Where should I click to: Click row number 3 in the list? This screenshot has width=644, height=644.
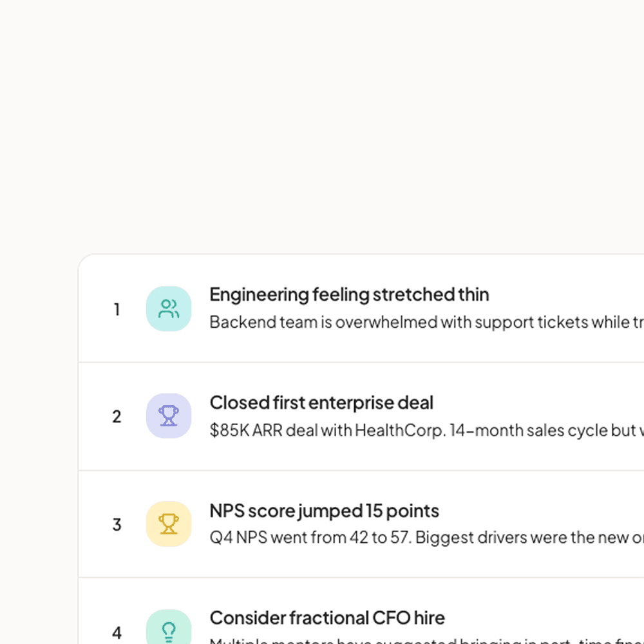click(x=117, y=524)
